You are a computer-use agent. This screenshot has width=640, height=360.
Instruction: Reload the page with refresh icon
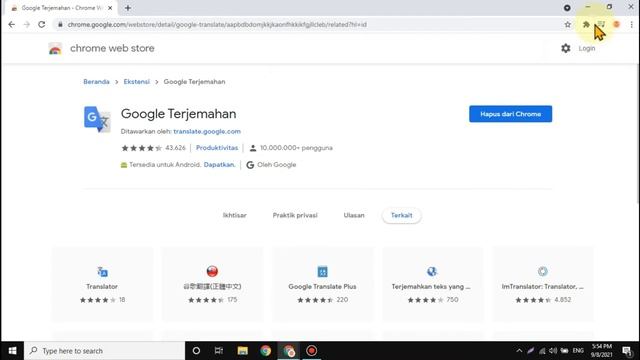pyautogui.click(x=42, y=24)
